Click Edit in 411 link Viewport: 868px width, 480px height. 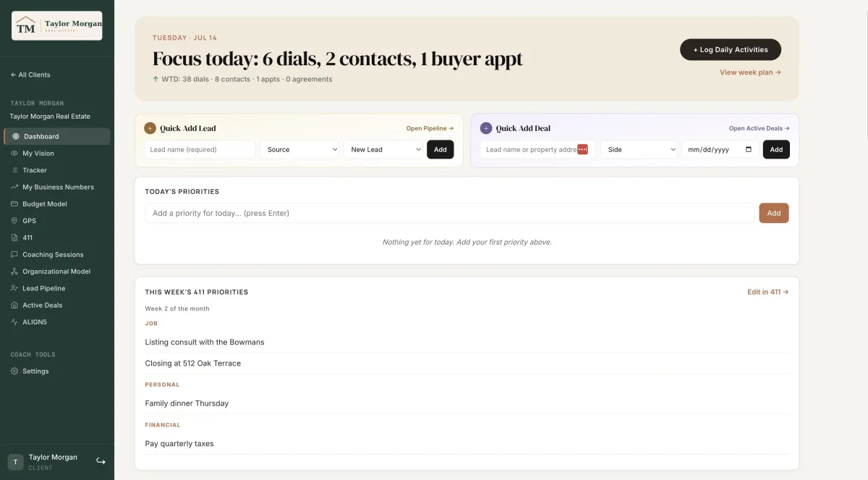767,292
